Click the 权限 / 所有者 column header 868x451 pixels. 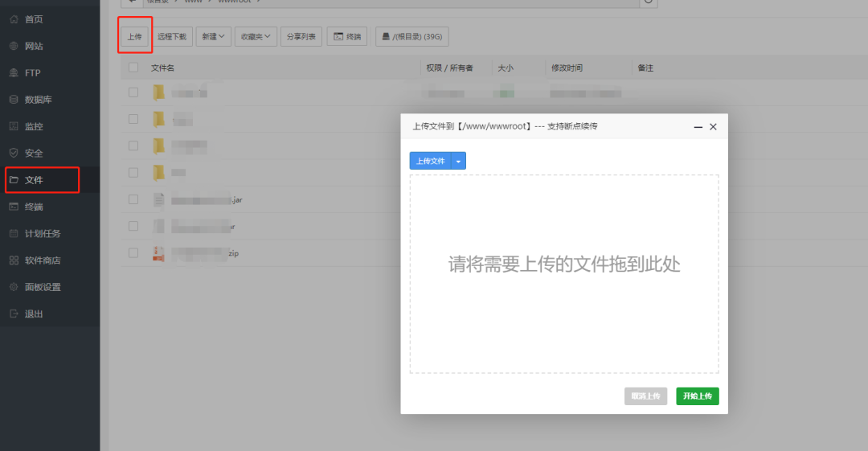coord(449,68)
